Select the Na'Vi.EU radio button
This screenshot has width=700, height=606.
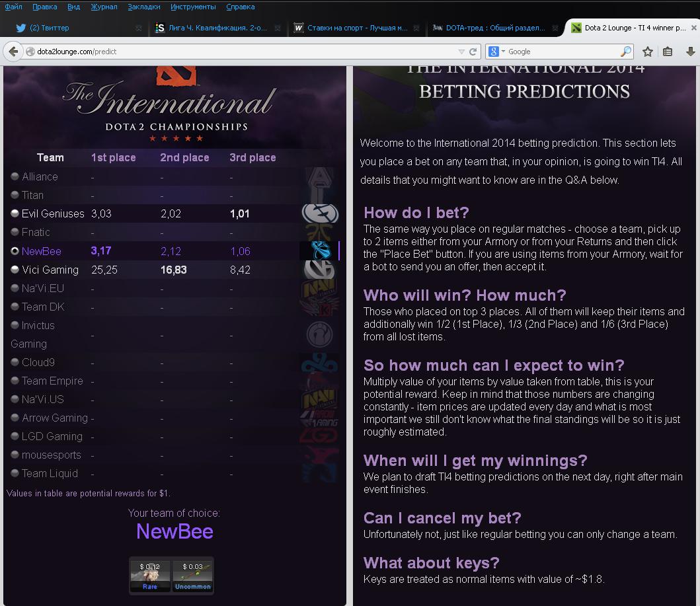coord(15,288)
